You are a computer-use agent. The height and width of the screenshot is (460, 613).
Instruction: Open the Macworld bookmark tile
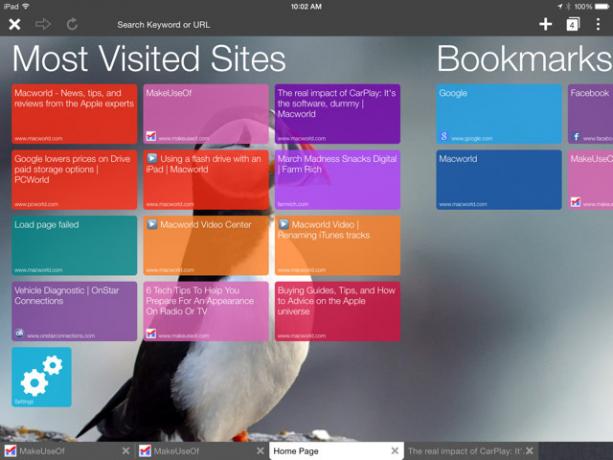pyautogui.click(x=499, y=180)
